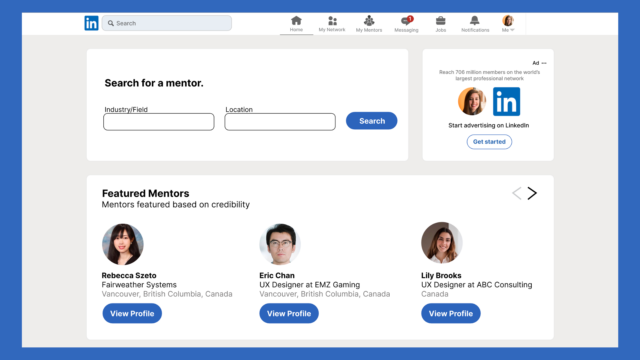Open the Notifications bell tab

coord(475,24)
